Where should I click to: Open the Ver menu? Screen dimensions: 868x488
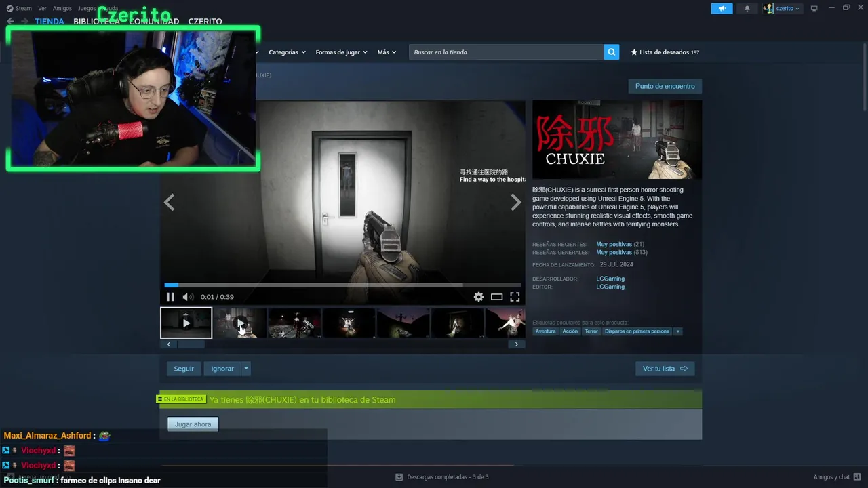coord(42,8)
